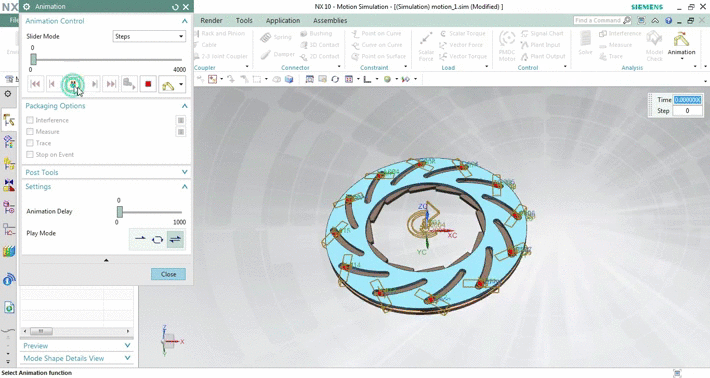Viewport: 710px width, 378px height.
Task: Open the Render tab
Action: point(211,20)
